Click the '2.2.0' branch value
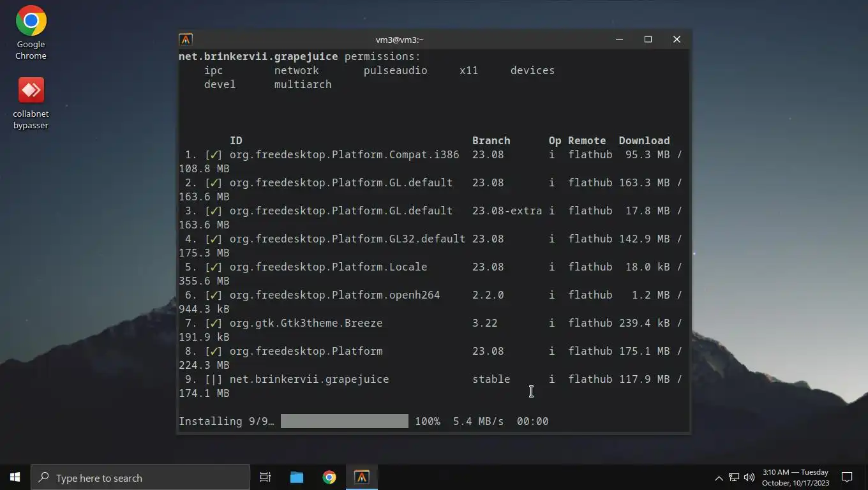The height and width of the screenshot is (490, 868). pyautogui.click(x=488, y=295)
